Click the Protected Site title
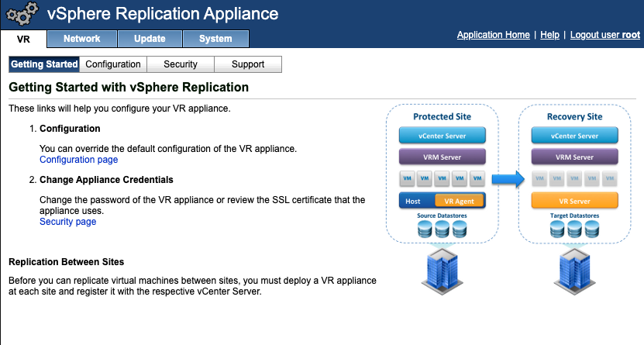The height and width of the screenshot is (345, 644). click(442, 116)
